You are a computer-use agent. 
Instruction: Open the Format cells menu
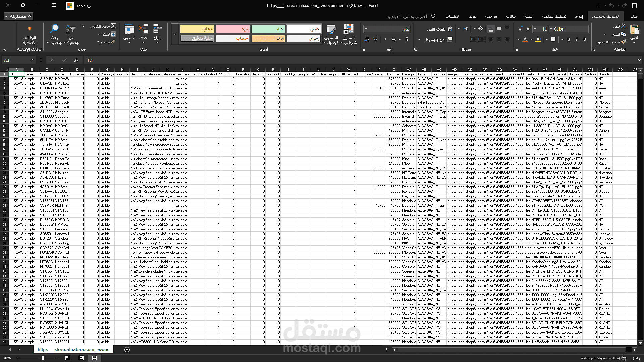pos(129,35)
